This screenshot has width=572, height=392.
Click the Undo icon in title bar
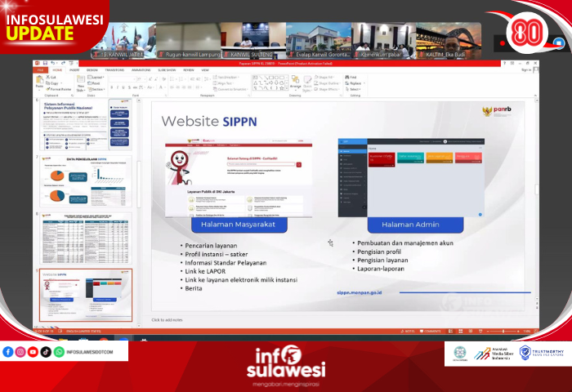(52, 64)
